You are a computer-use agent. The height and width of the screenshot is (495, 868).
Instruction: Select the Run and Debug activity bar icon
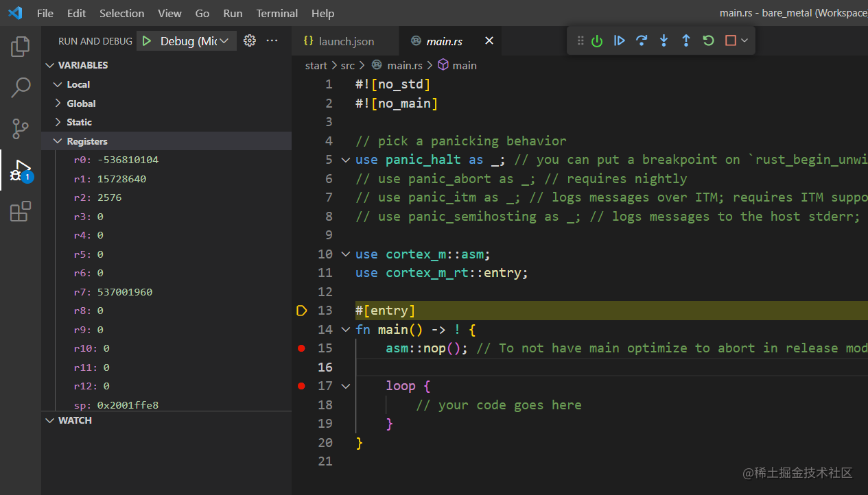pyautogui.click(x=20, y=170)
